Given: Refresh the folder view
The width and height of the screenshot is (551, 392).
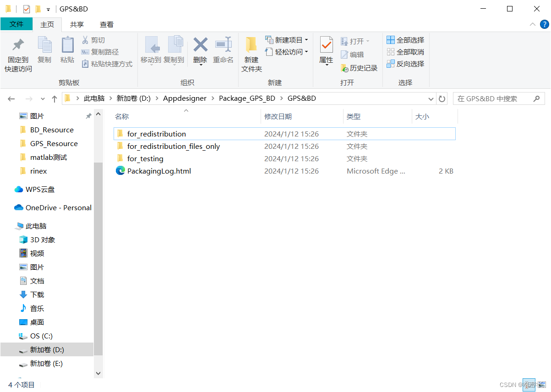Looking at the screenshot, I should pos(441,98).
